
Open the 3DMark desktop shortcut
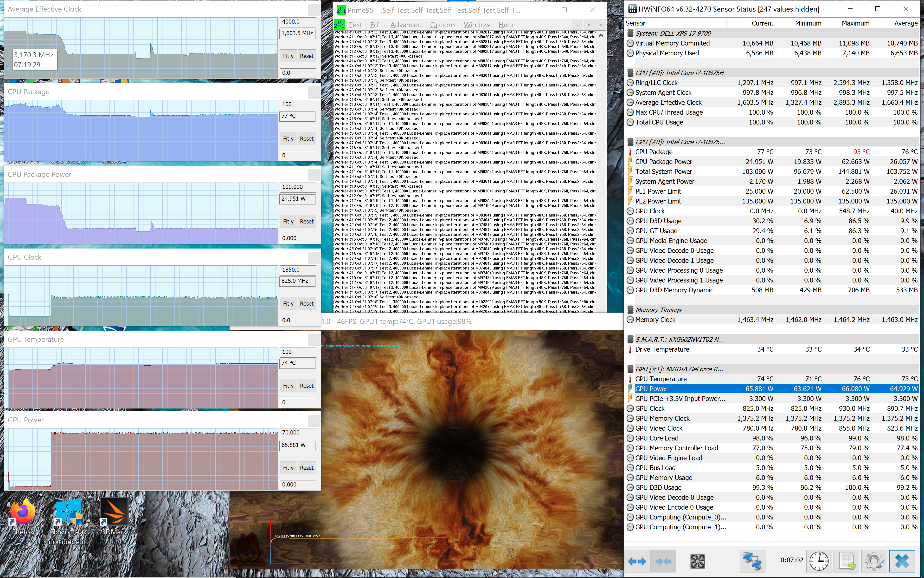point(114,516)
